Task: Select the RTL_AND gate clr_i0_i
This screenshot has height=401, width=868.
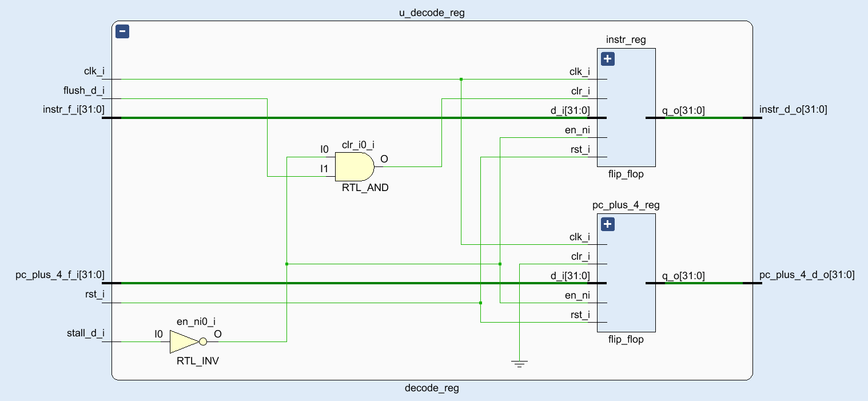Action: coord(355,166)
